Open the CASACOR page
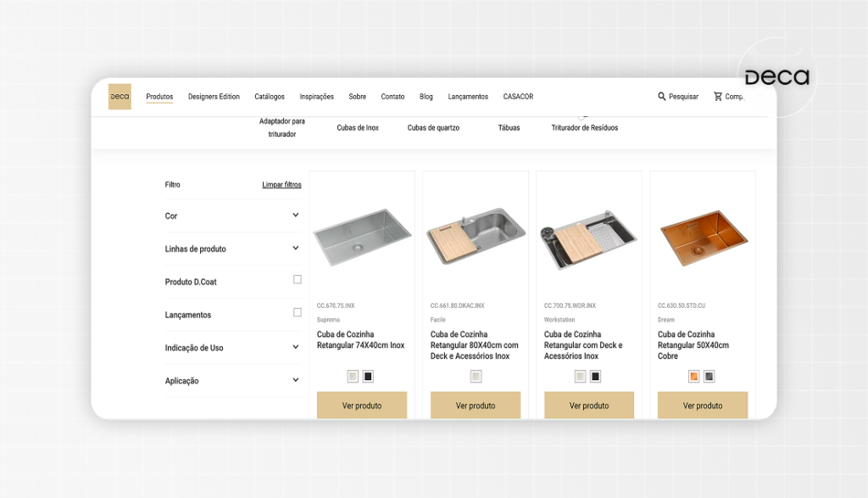 click(518, 97)
